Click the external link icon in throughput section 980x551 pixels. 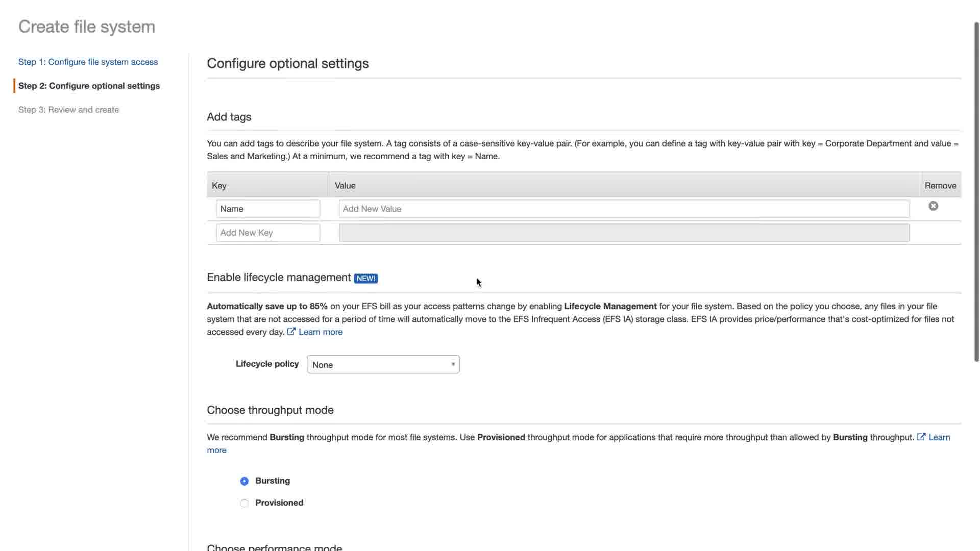(x=921, y=437)
